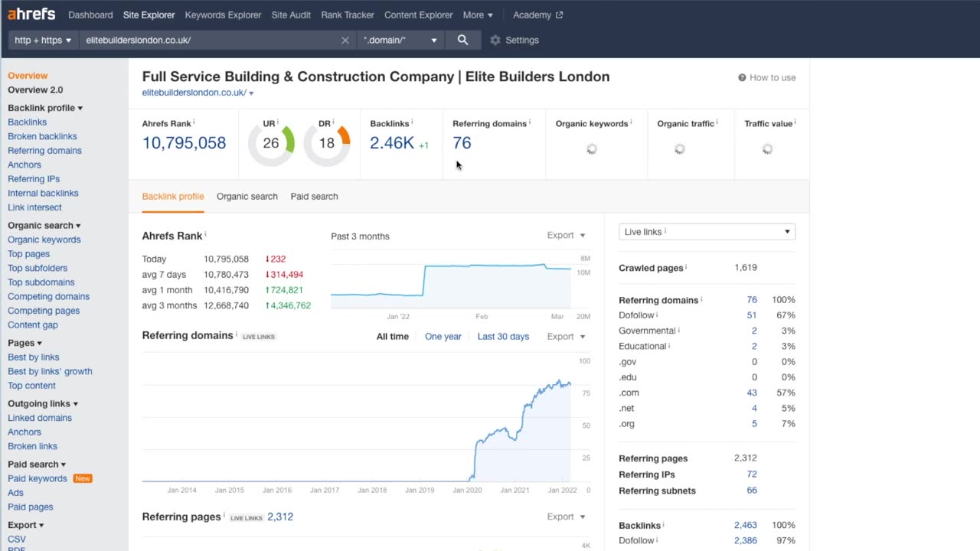The height and width of the screenshot is (551, 980).
Task: Open Export dropdown for Referring pages chart
Action: pyautogui.click(x=566, y=517)
